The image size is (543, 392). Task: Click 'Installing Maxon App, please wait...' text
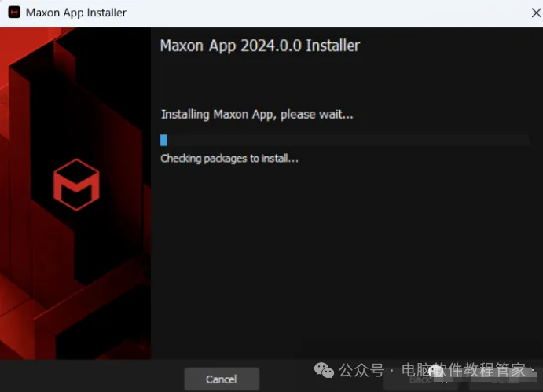(257, 114)
